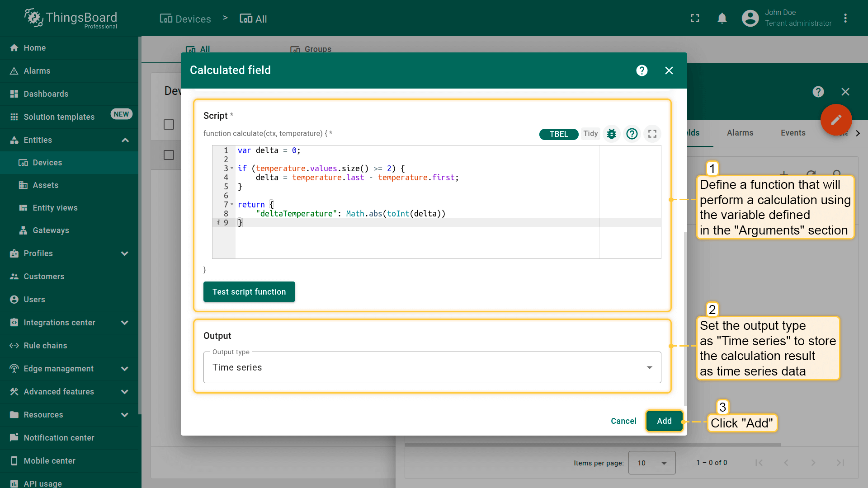Click the Test script function button
The width and height of the screenshot is (868, 488).
click(x=249, y=292)
